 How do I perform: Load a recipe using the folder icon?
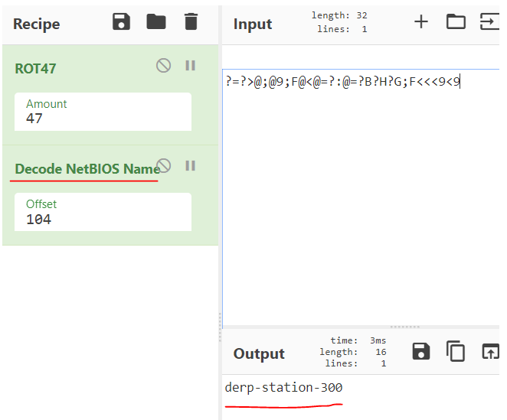click(156, 22)
